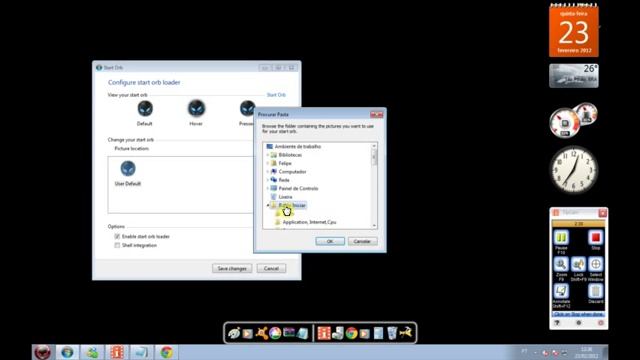
Task: Select Felipe folder in tree
Action: click(x=285, y=163)
